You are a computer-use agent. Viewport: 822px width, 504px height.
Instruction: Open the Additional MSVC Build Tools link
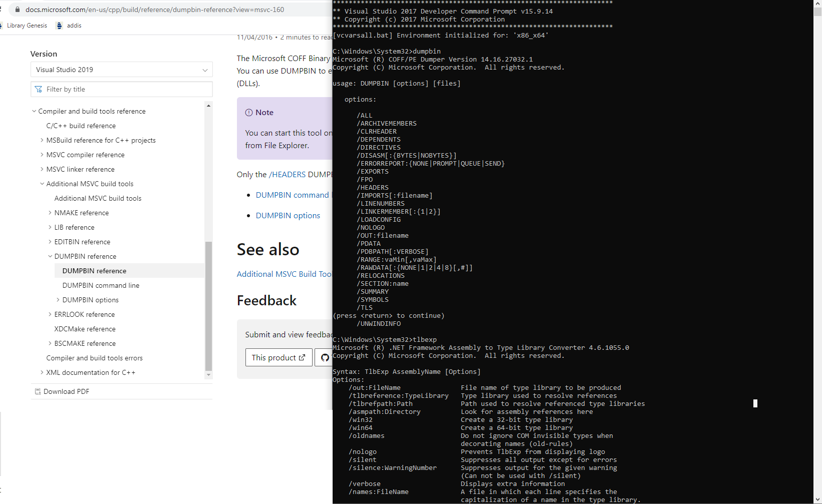[284, 274]
